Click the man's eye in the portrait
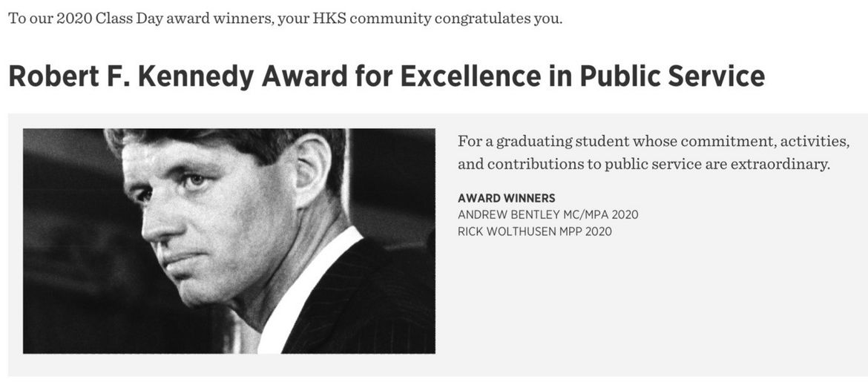This screenshot has width=868, height=382. coord(195,180)
